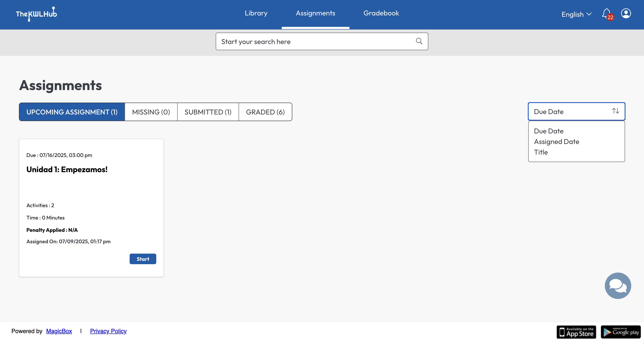Screen dimensions: 644x343
Task: Click the Google Play badge
Action: (621, 332)
